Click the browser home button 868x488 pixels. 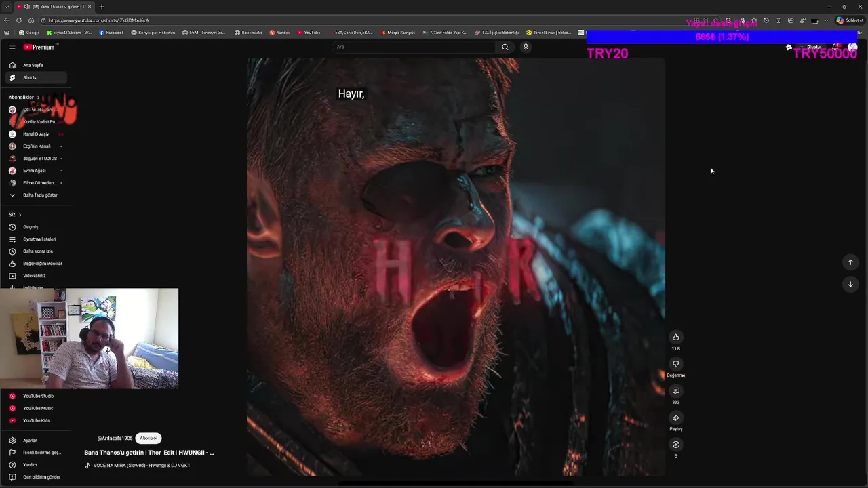31,20
